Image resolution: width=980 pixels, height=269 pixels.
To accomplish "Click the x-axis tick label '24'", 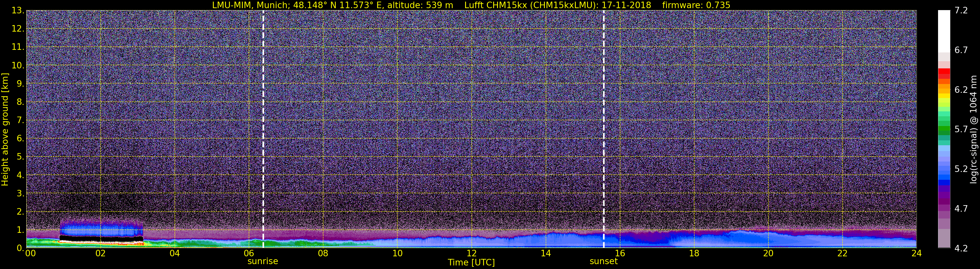I will [x=917, y=253].
